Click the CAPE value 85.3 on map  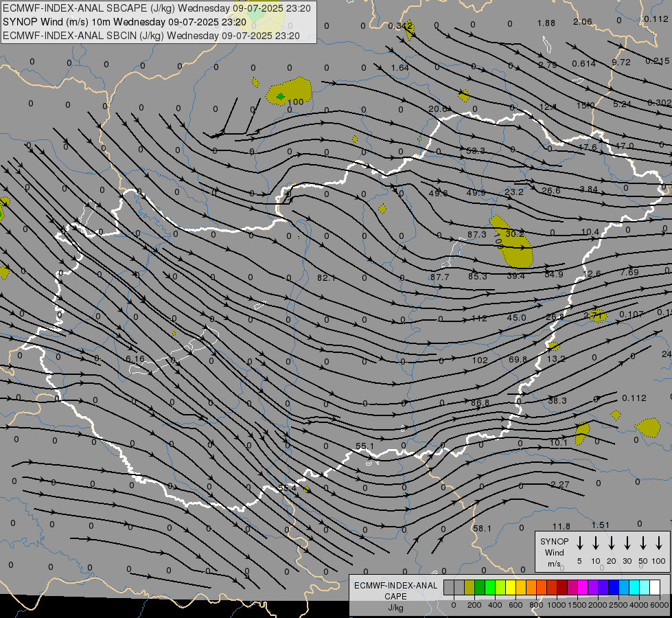pyautogui.click(x=478, y=276)
